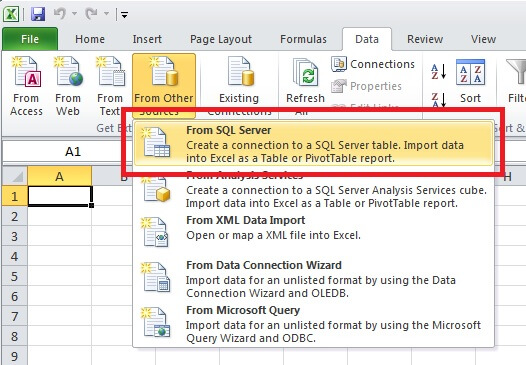The height and width of the screenshot is (365, 526).
Task: Select row 9 header
Action: (x=14, y=356)
